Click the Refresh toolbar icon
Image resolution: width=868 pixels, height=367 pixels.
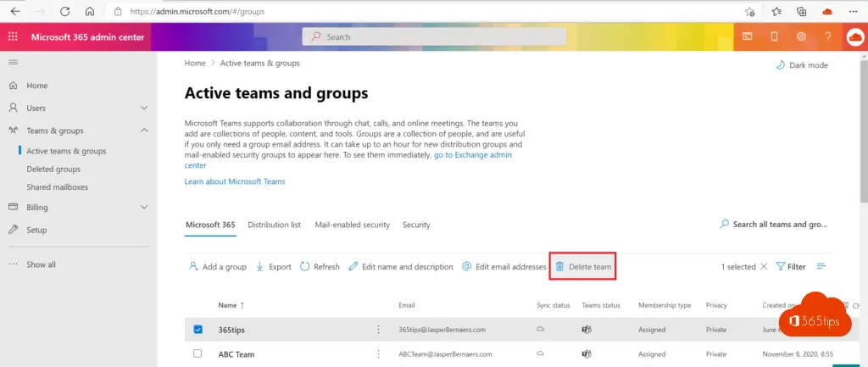pyautogui.click(x=319, y=267)
